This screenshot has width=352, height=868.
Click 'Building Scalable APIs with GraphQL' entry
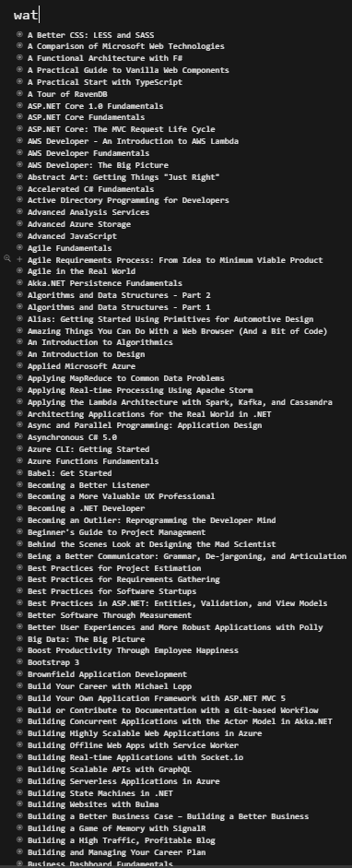pos(110,769)
